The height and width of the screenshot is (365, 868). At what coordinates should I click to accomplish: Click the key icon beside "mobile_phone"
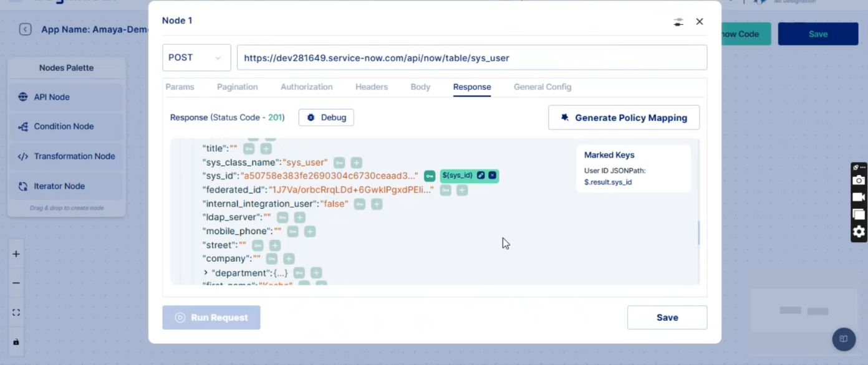point(292,231)
